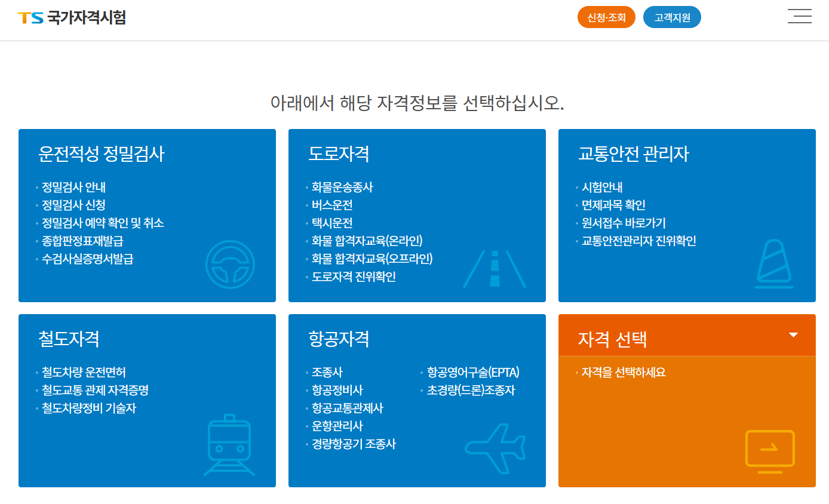Image resolution: width=829 pixels, height=504 pixels.
Task: Open 택시운전 link
Action: click(332, 223)
